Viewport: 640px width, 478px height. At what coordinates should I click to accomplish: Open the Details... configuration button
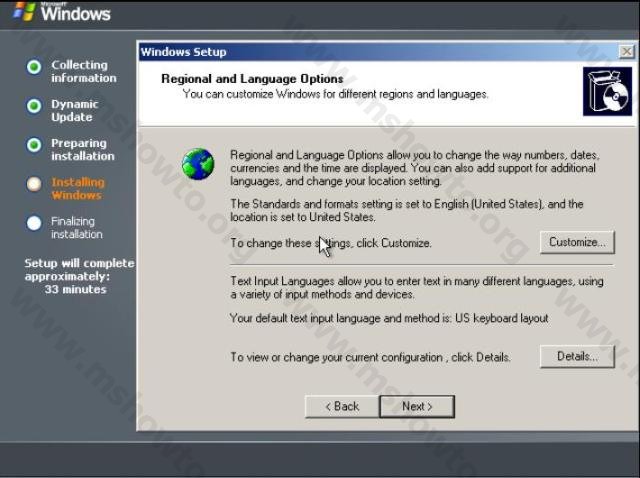[x=577, y=356]
